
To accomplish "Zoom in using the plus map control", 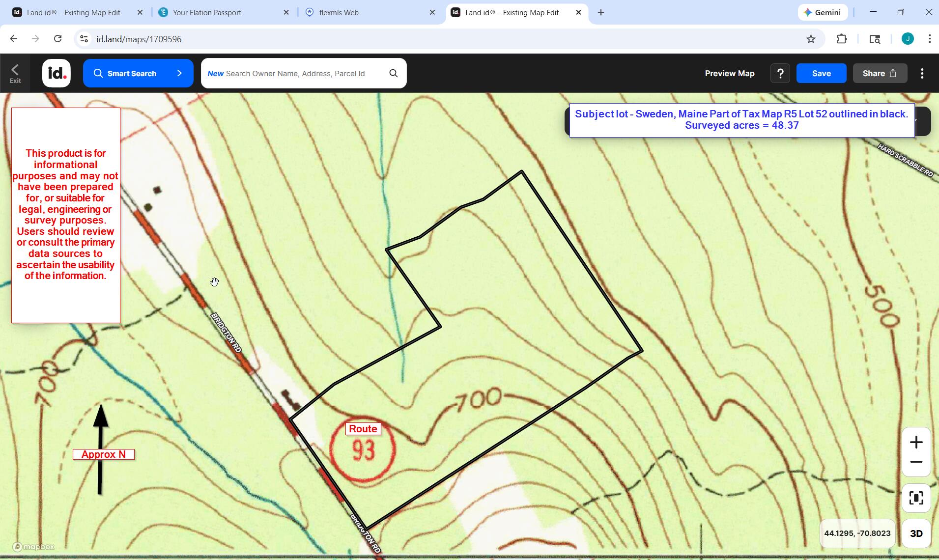I will coord(916,442).
